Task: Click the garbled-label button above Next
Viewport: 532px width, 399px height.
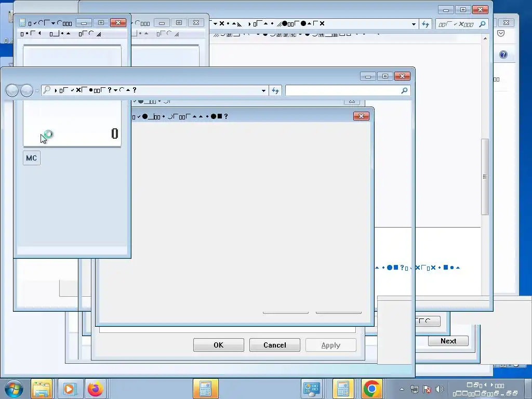Action: tap(428, 321)
